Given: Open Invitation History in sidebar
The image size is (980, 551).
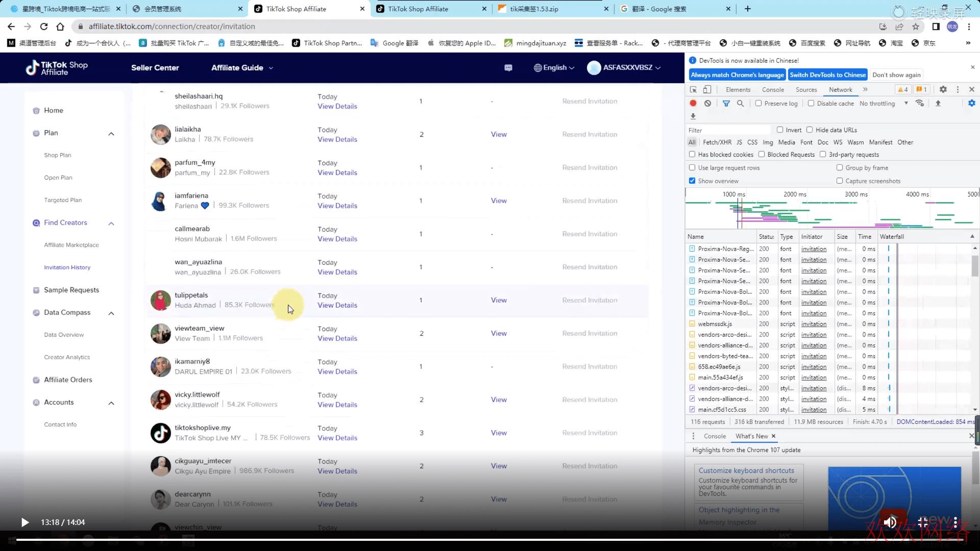Looking at the screenshot, I should 67,267.
